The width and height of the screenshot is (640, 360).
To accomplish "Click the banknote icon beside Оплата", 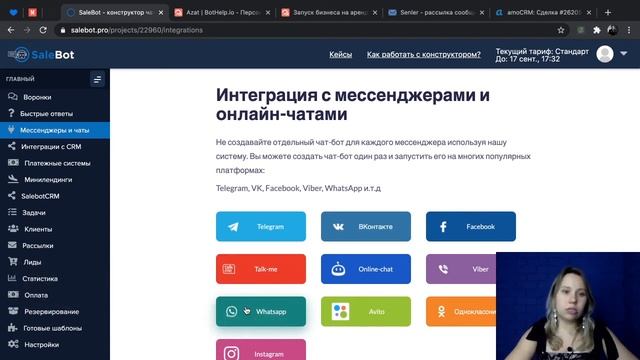I will pyautogui.click(x=13, y=294).
